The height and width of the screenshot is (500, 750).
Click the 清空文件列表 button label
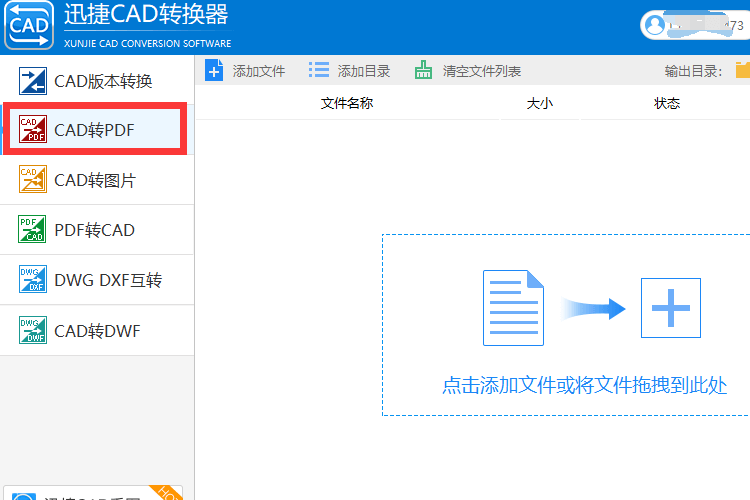click(x=482, y=71)
